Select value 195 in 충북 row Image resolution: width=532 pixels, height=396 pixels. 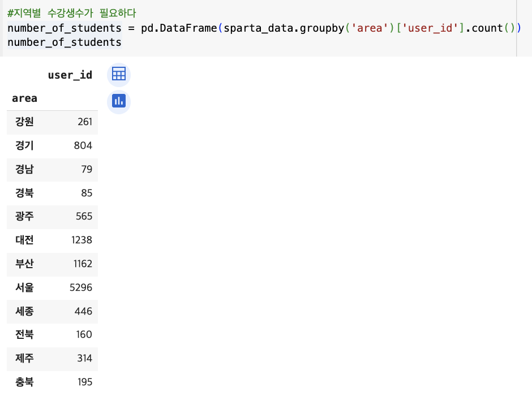pos(85,382)
